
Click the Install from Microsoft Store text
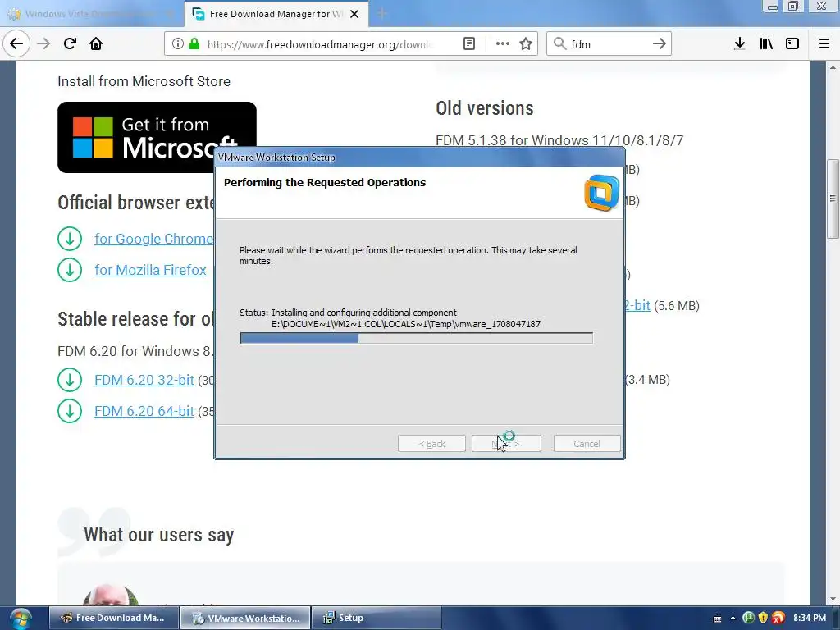[x=144, y=81]
